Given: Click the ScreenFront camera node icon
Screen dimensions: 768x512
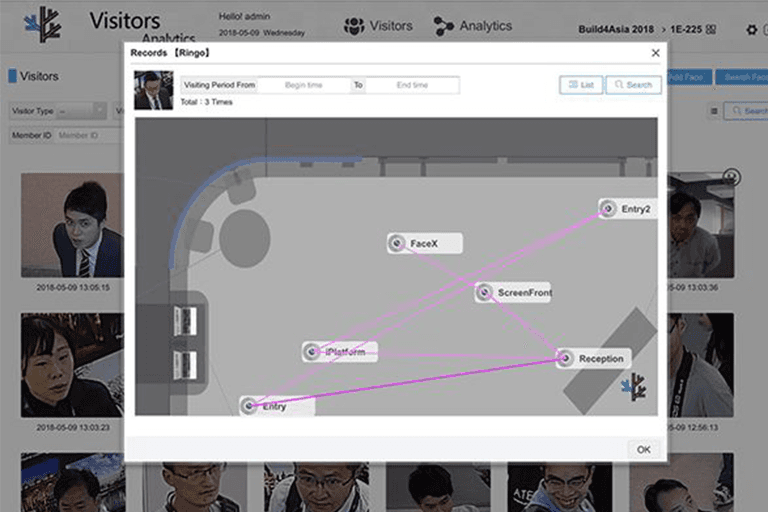Looking at the screenshot, I should 484,293.
